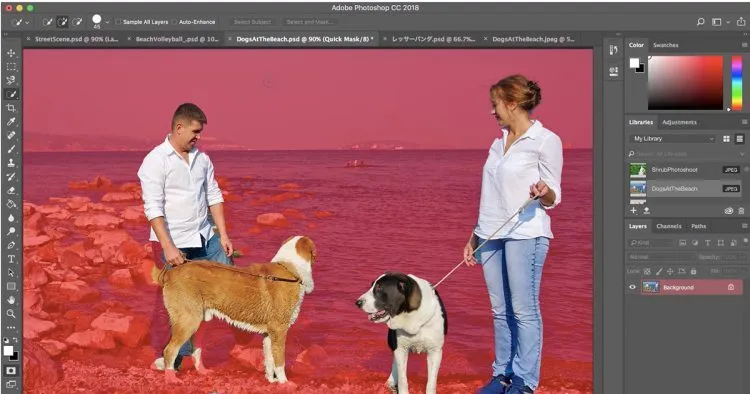Viewport: 750px width, 394px height.
Task: Select the Blur tool
Action: tap(11, 218)
